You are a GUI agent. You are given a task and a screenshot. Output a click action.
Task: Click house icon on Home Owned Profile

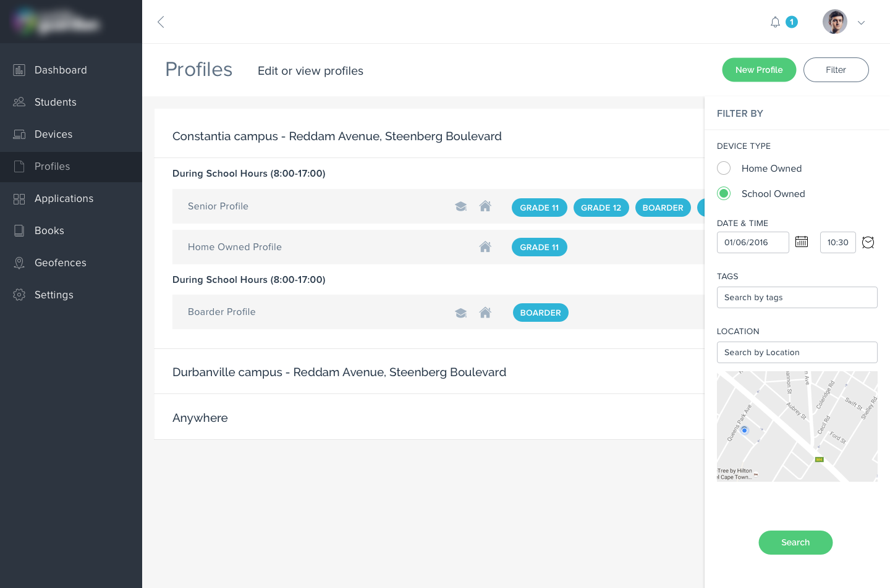pyautogui.click(x=485, y=247)
